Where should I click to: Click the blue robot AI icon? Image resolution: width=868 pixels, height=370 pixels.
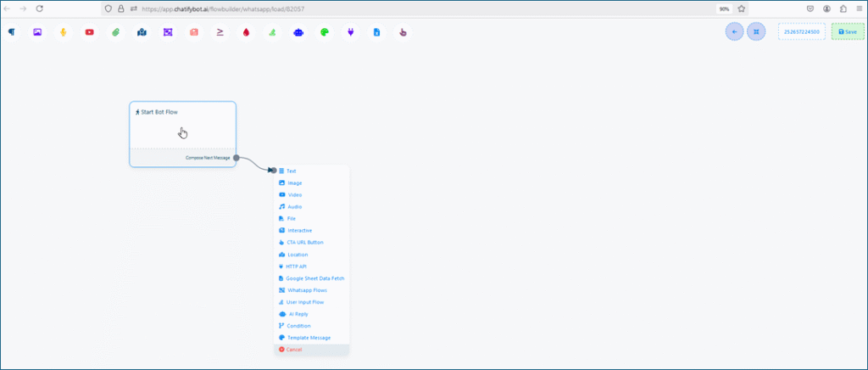tap(298, 32)
